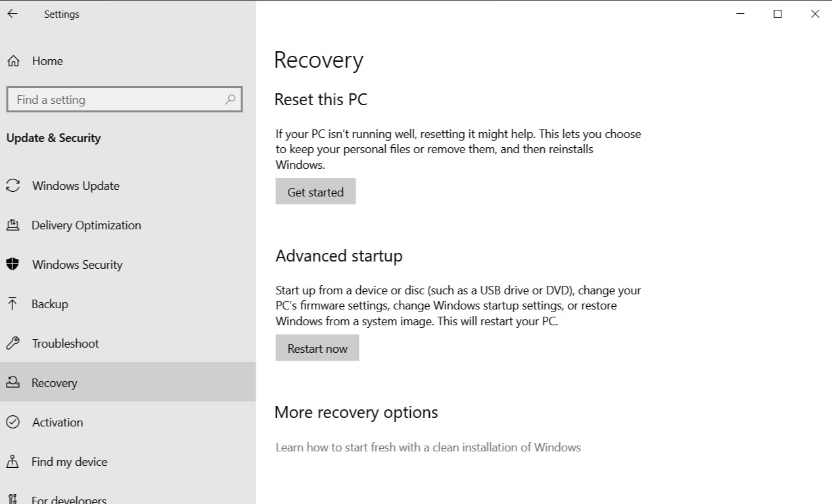Focus the Find a setting search box
The height and width of the screenshot is (504, 832).
tap(124, 99)
